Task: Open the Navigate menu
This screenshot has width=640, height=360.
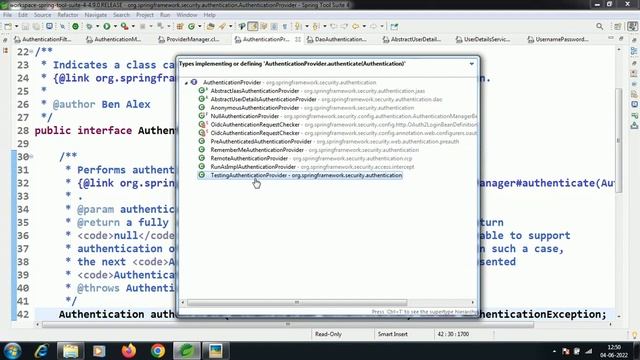Action: point(96,15)
